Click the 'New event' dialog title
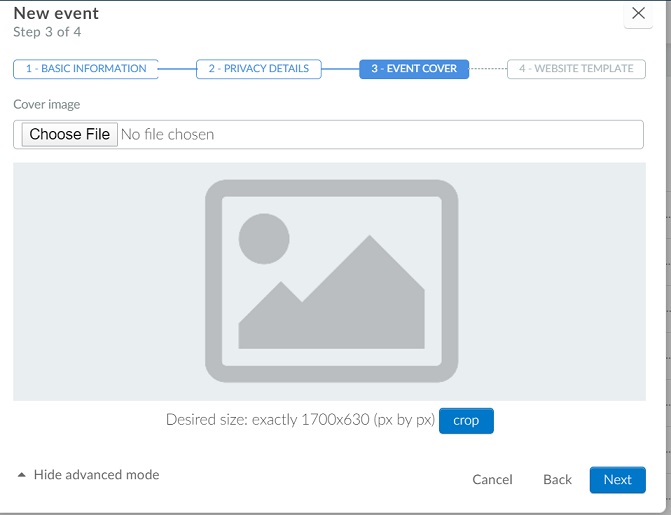 pyautogui.click(x=56, y=13)
